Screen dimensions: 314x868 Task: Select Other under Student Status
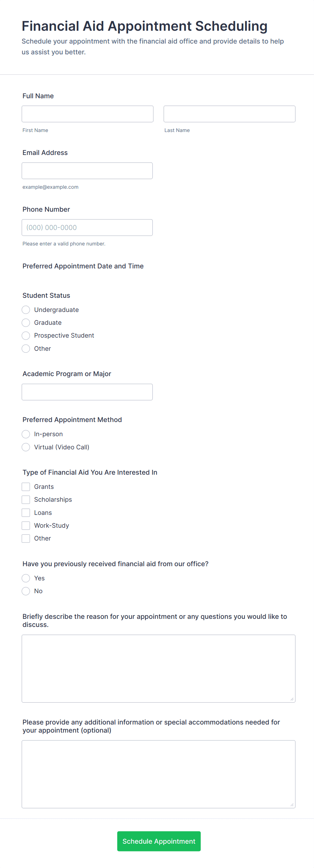point(26,349)
